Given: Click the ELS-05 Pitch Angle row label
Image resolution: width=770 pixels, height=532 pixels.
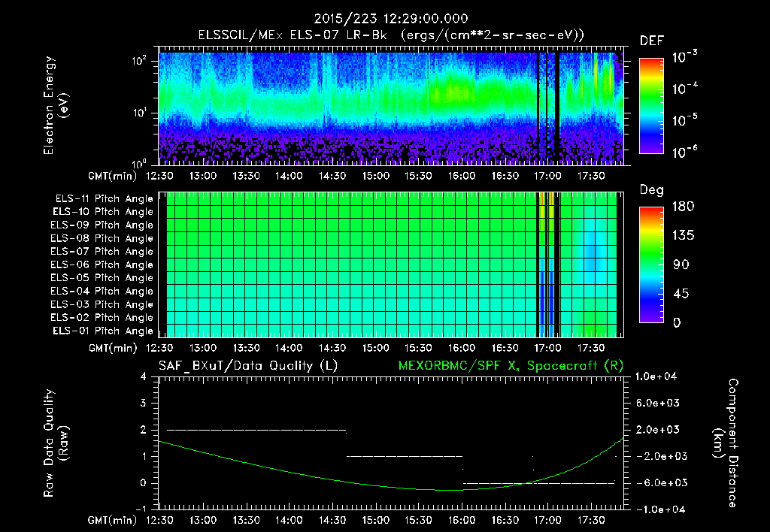Looking at the screenshot, I should pos(102,278).
